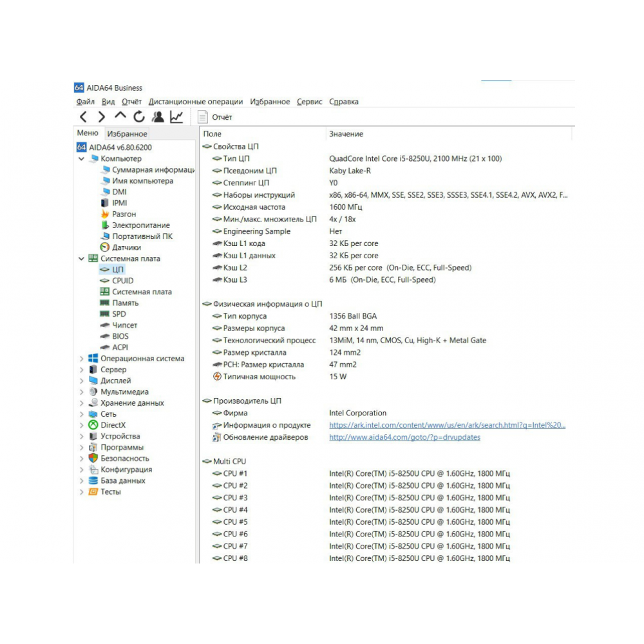The image size is (644, 644).
Task: Expand the DirectX tree node
Action: tap(82, 425)
